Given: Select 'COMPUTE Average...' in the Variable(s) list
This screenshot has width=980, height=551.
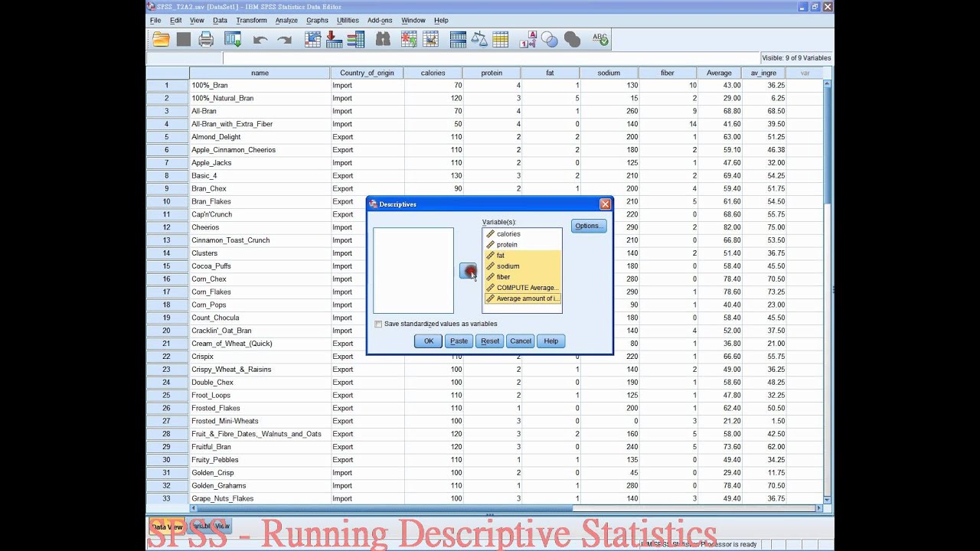Looking at the screenshot, I should [522, 288].
